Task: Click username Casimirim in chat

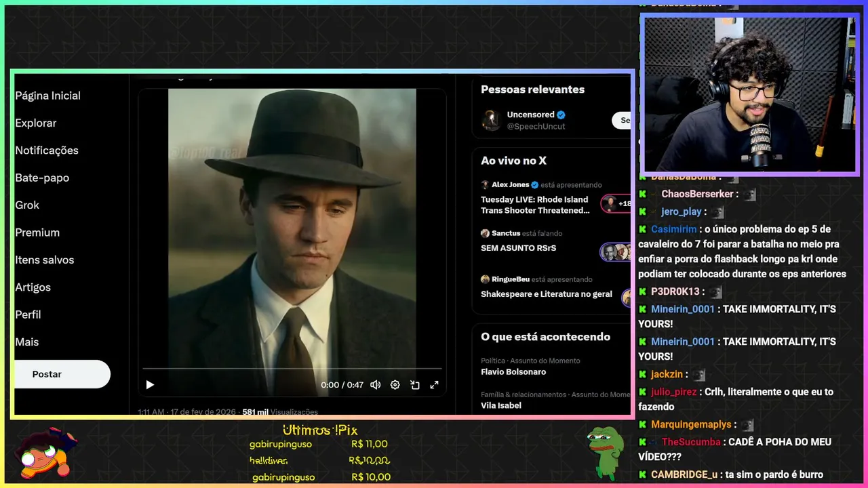Action: click(x=674, y=230)
